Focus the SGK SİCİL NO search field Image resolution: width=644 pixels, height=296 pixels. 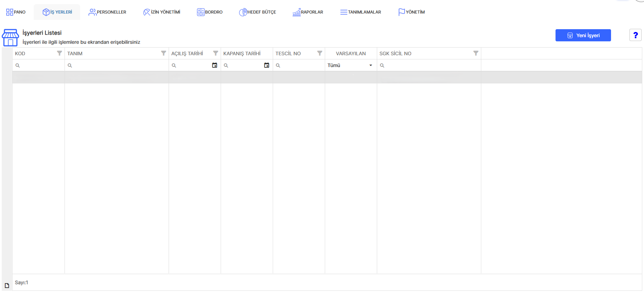[x=429, y=65]
